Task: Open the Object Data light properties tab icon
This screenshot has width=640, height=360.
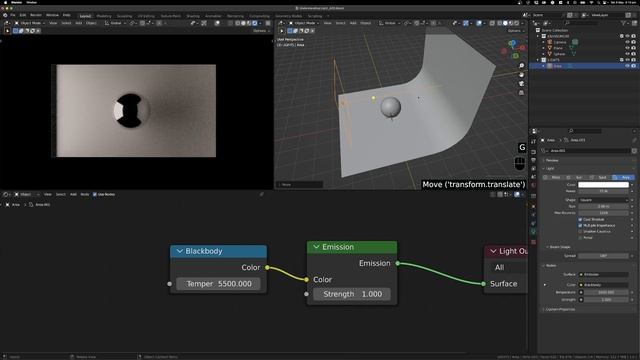Action: (533, 232)
